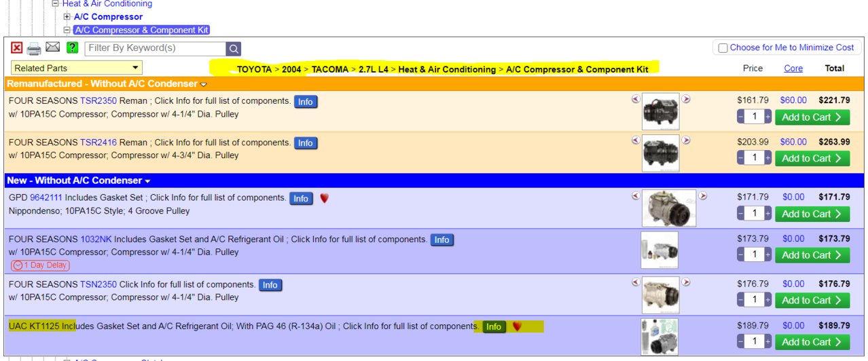Viewport: 868px width, 361px height.
Task: Click the magnifier search button beside filter box
Action: pyautogui.click(x=233, y=49)
